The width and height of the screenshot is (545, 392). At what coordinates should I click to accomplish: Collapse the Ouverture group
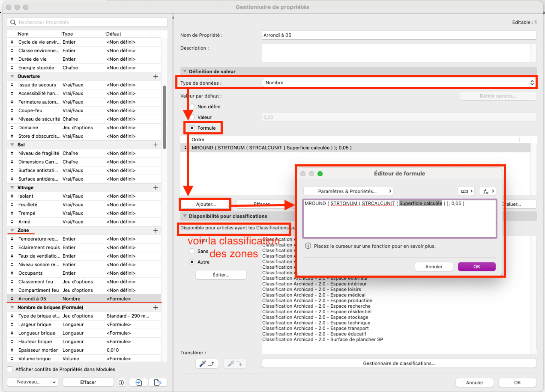[12, 76]
